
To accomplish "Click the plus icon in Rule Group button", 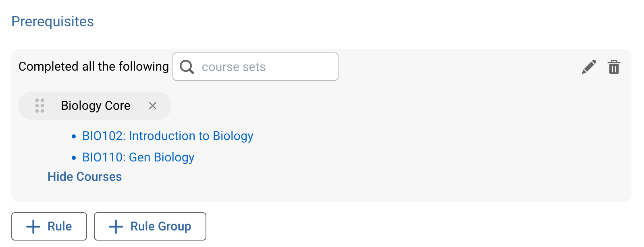I will pos(116,226).
